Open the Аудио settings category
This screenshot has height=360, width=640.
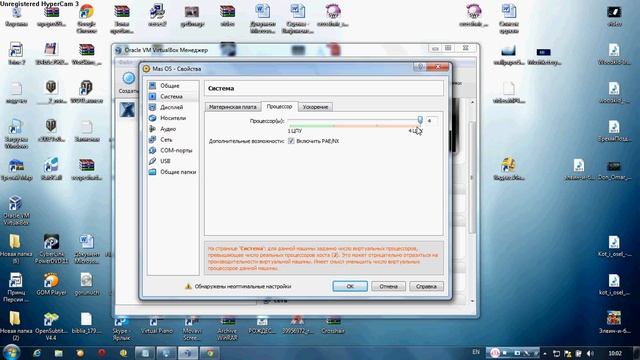[x=173, y=129]
